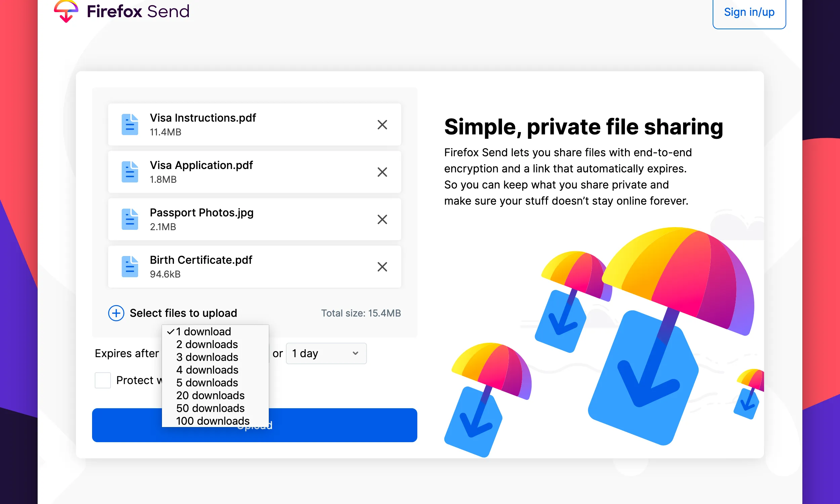Pick 5 downloads option
This screenshot has width=840, height=504.
click(215, 383)
